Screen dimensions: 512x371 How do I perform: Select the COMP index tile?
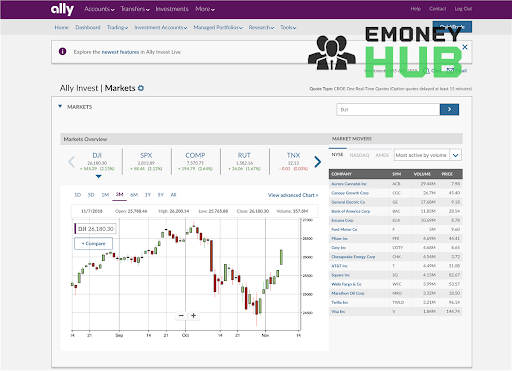tap(195, 162)
